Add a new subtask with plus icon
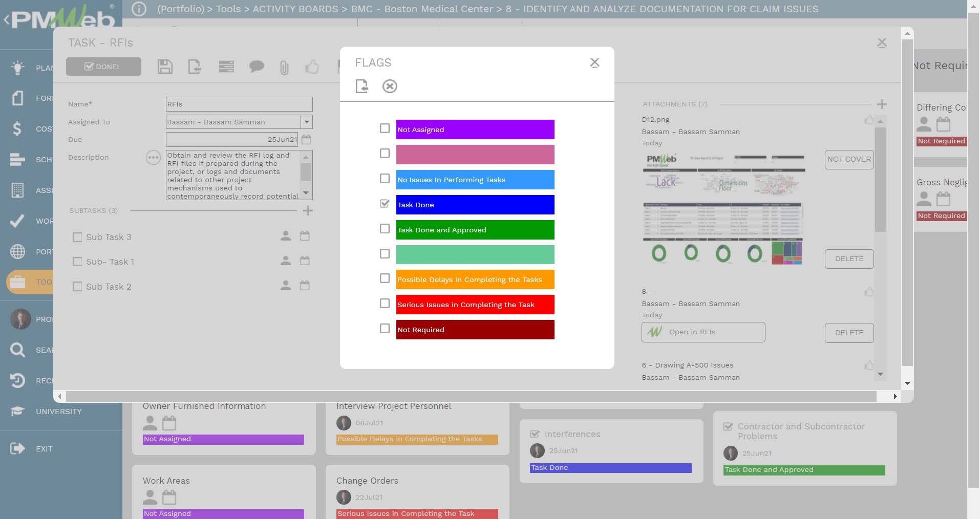The width and height of the screenshot is (980, 519). coord(308,210)
